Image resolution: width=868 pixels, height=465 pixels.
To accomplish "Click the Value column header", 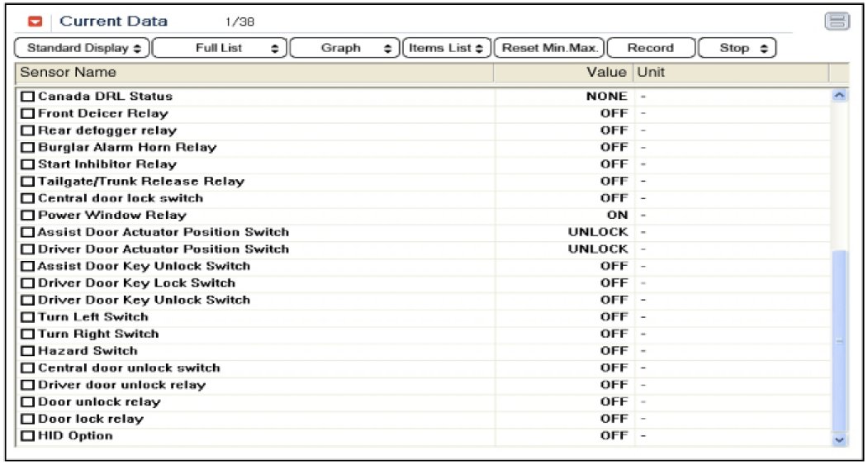I will (563, 73).
